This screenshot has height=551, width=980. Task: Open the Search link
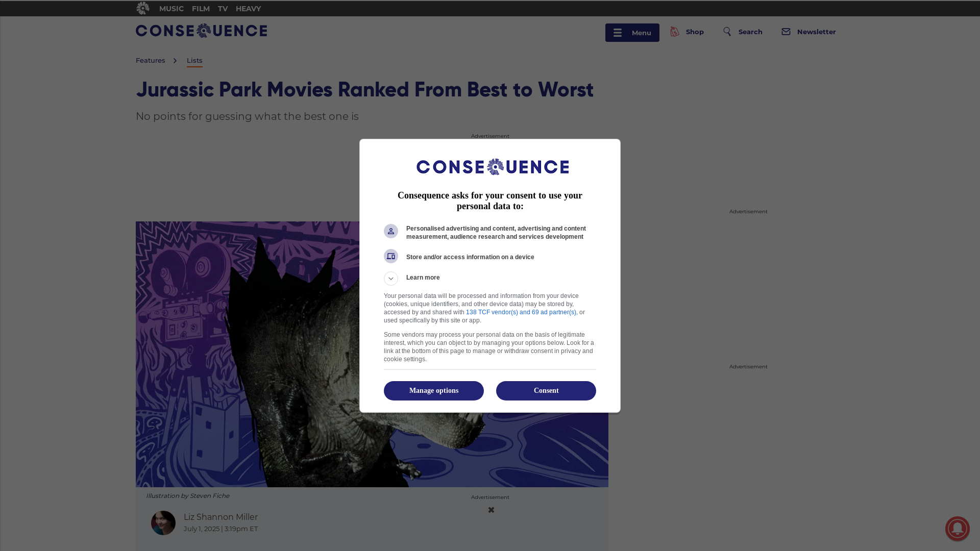pyautogui.click(x=750, y=32)
